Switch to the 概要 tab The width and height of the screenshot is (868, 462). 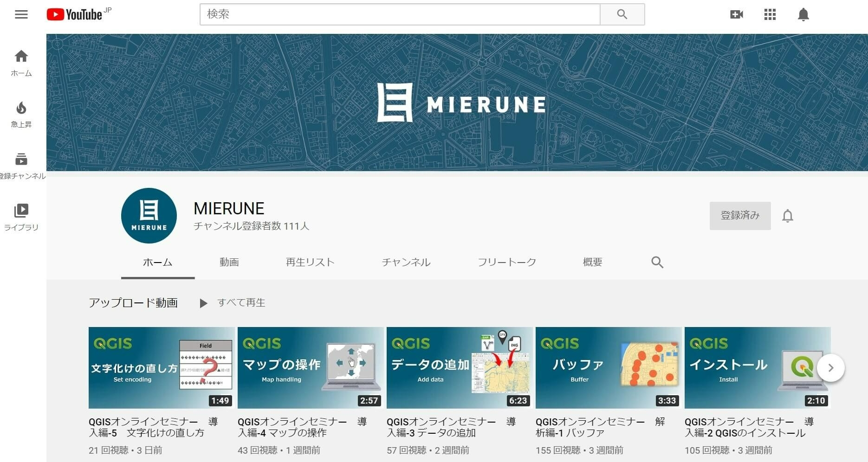click(x=592, y=262)
